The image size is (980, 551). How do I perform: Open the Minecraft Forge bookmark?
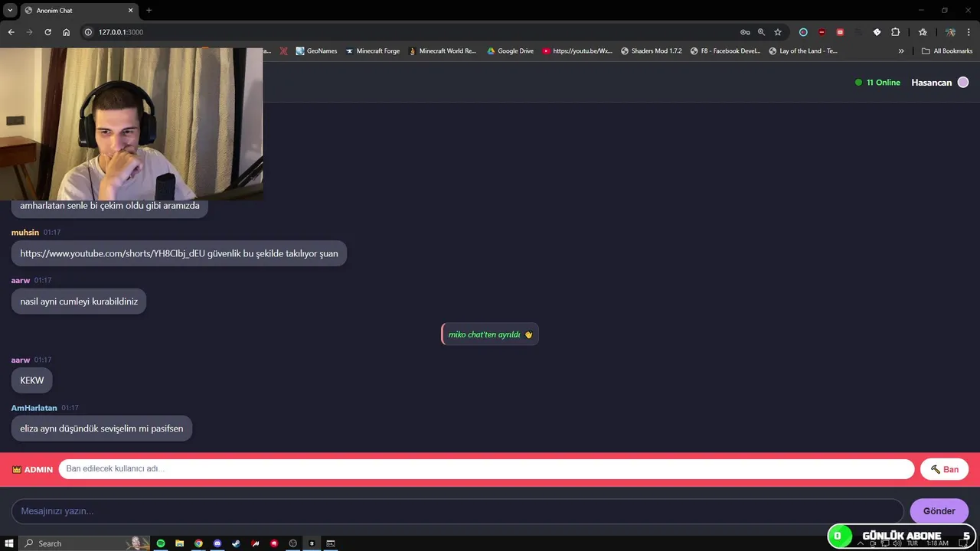pyautogui.click(x=372, y=51)
